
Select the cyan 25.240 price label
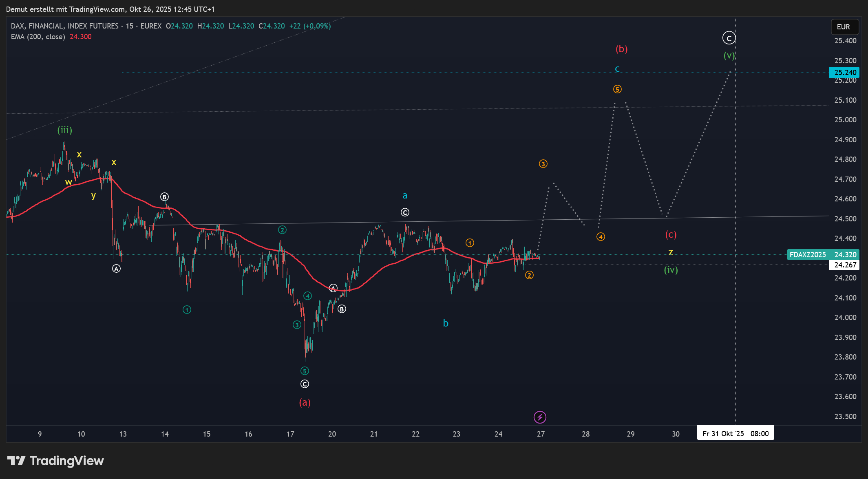click(x=845, y=73)
